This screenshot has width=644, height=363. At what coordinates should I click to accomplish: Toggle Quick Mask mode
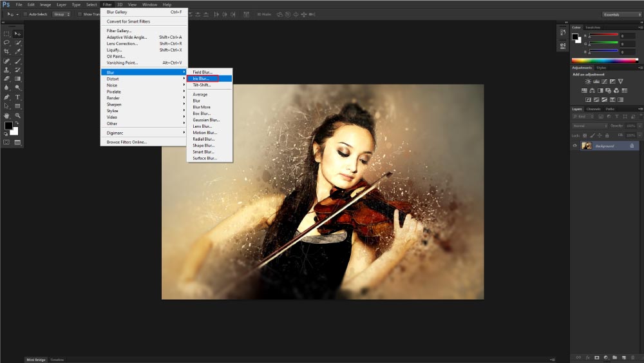[6, 142]
